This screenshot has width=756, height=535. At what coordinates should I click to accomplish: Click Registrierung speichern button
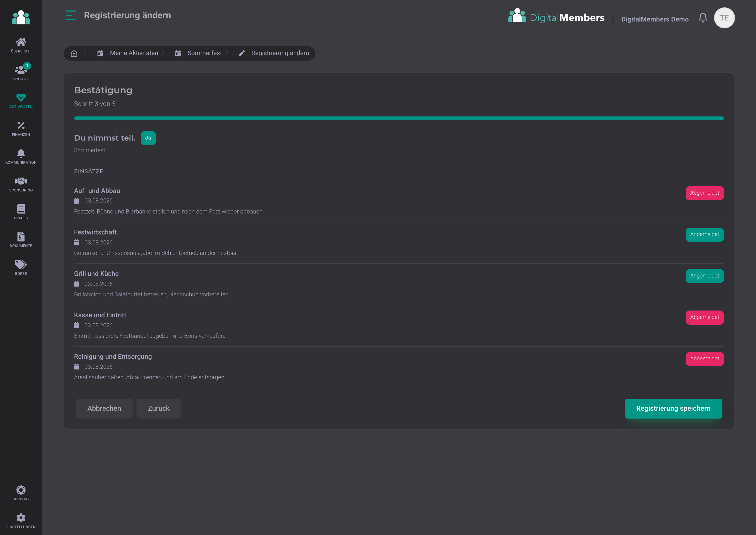coord(673,409)
